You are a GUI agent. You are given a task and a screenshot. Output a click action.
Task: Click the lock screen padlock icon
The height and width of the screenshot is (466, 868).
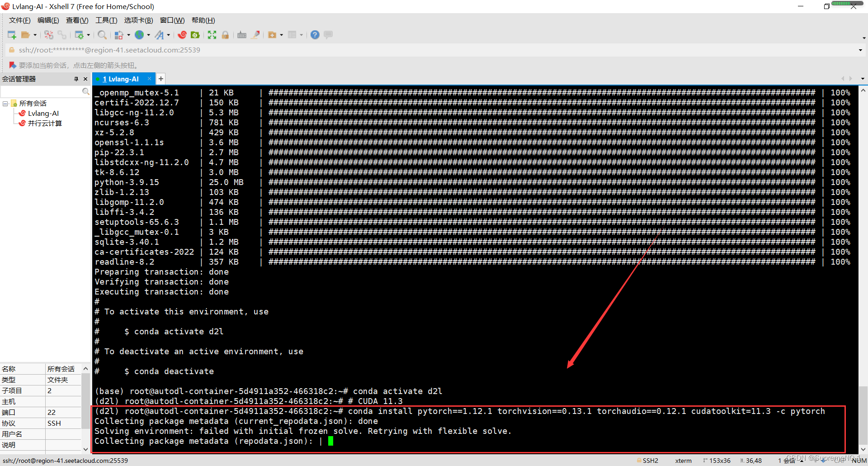click(x=225, y=35)
